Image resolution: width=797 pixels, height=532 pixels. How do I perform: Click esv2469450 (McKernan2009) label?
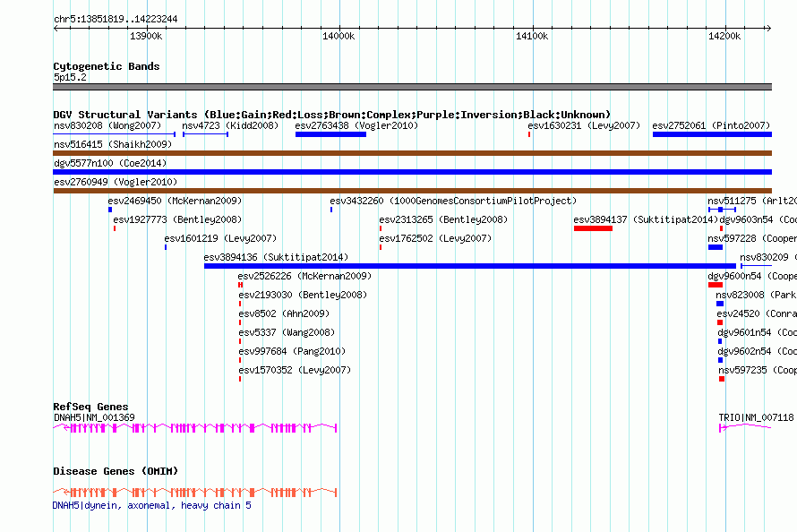tap(175, 201)
